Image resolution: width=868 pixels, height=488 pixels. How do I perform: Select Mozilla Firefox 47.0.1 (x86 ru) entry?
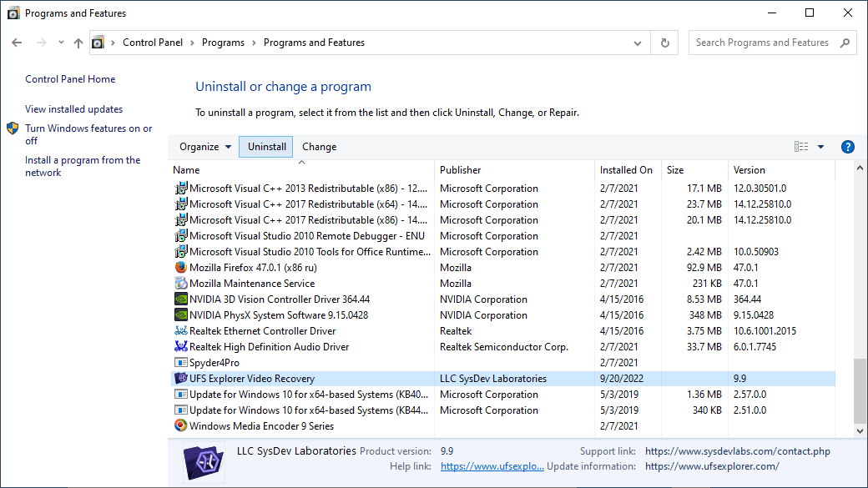(x=253, y=268)
